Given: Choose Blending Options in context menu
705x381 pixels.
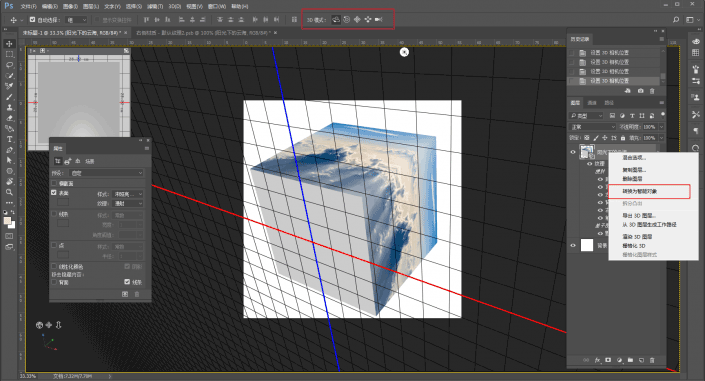Looking at the screenshot, I should coord(634,157).
